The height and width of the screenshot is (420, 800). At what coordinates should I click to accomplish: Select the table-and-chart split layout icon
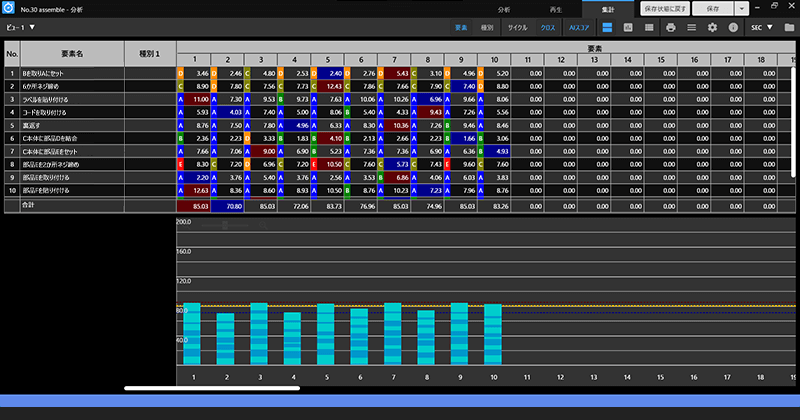[x=607, y=27]
